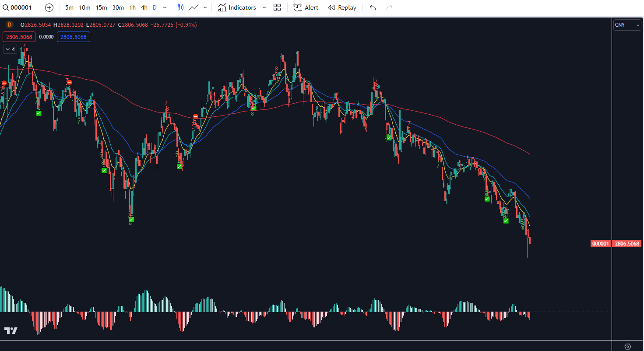The height and width of the screenshot is (351, 644).
Task: Click last price 2806.5068 label on price scale
Action: point(627,243)
